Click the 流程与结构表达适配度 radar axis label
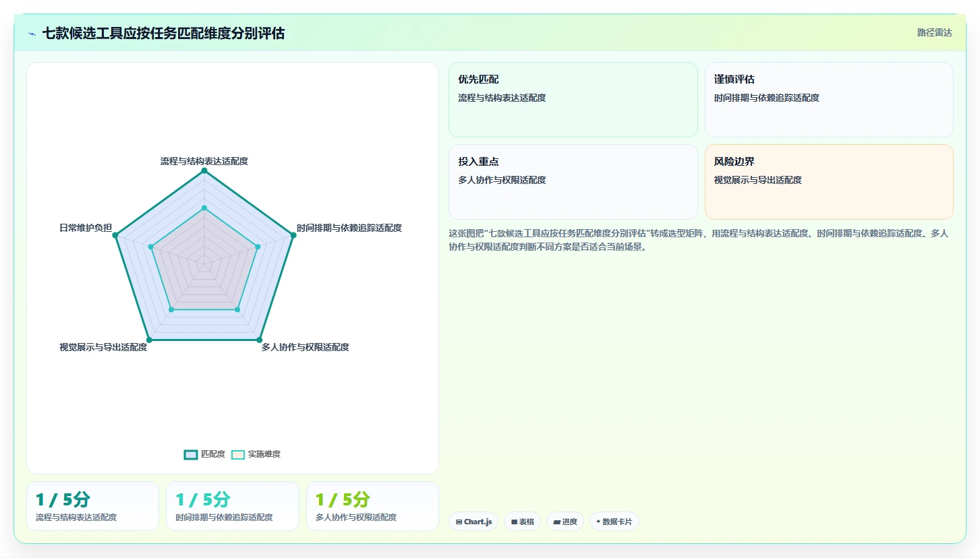The width and height of the screenshot is (980, 558). [204, 161]
